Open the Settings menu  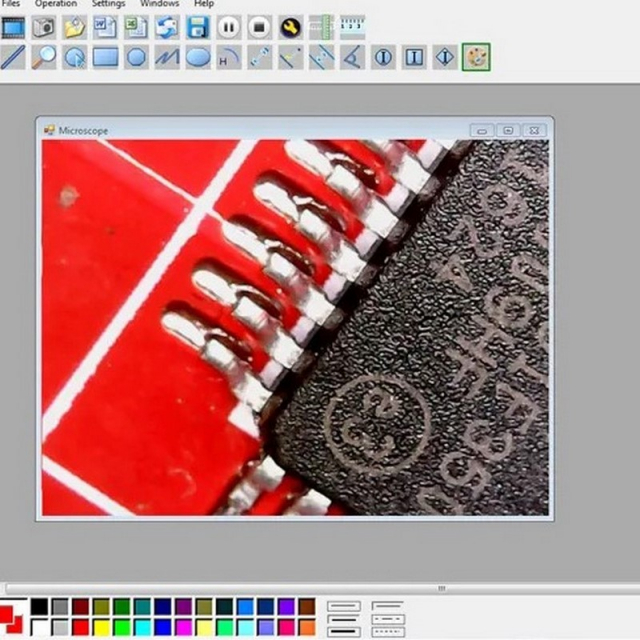click(109, 4)
